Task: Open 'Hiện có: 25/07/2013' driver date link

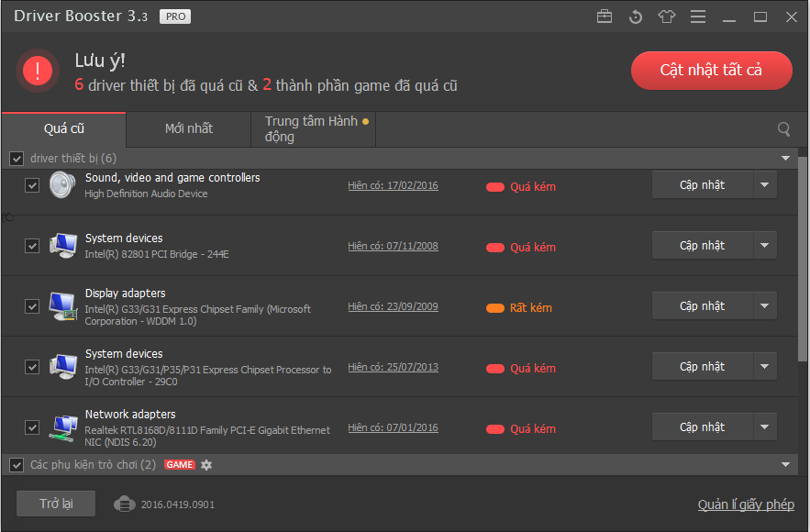Action: click(x=394, y=367)
